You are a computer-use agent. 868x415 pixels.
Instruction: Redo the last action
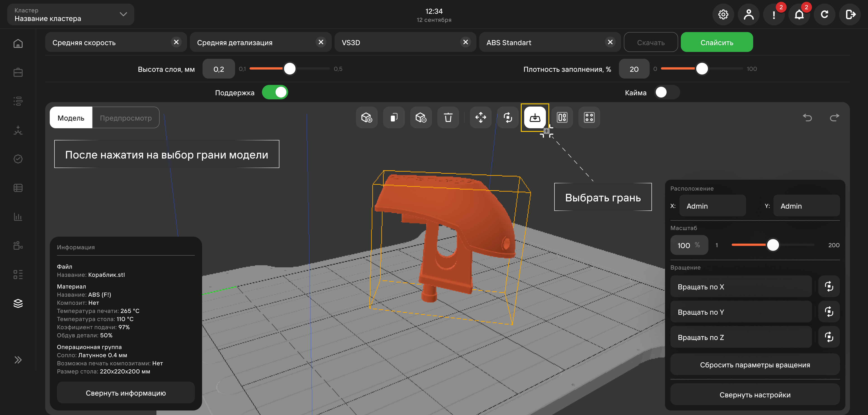coord(834,117)
